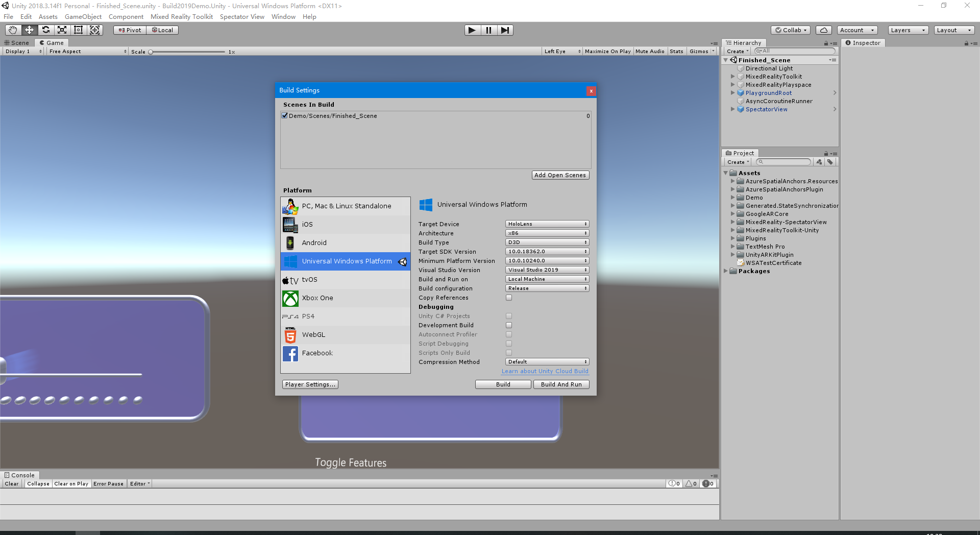The height and width of the screenshot is (535, 980).
Task: Select the Rotate tool
Action: click(x=45, y=30)
